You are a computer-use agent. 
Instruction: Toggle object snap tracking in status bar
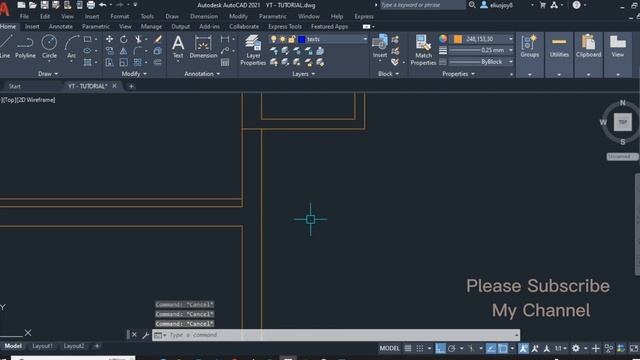pos(491,348)
